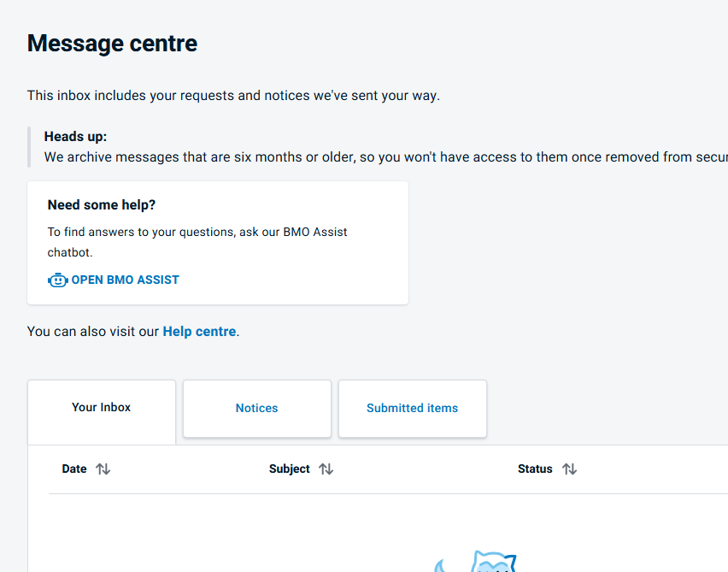
Task: Click the Message centre page heading
Action: point(112,44)
